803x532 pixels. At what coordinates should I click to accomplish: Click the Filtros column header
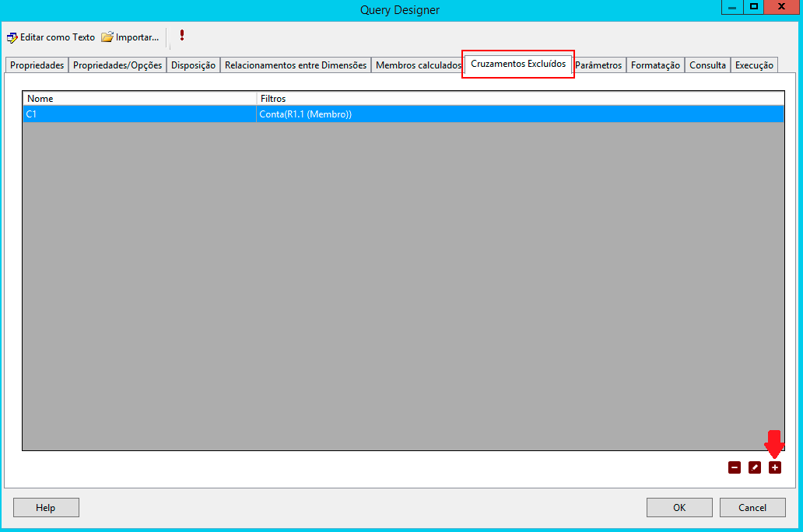tap(521, 98)
